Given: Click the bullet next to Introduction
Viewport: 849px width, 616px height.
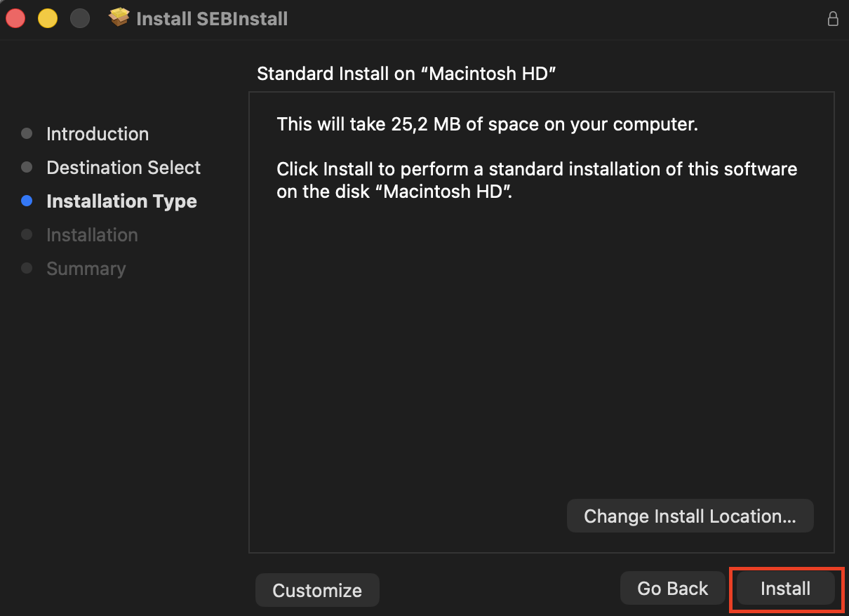Looking at the screenshot, I should (27, 133).
